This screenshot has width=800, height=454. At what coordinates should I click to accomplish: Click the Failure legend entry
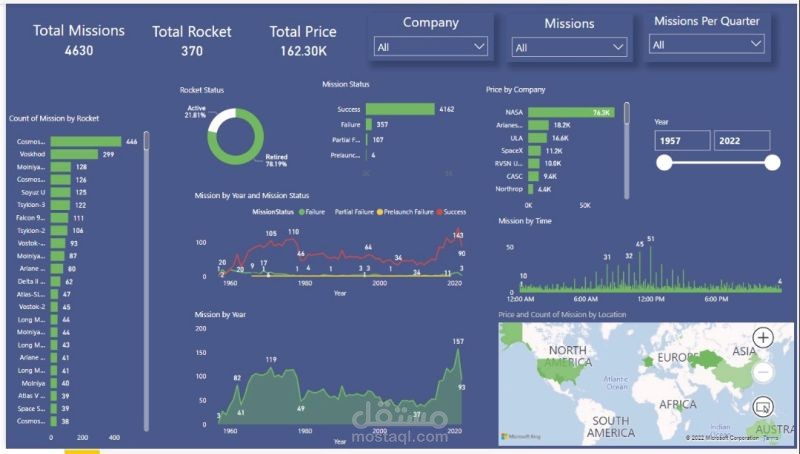tap(312, 212)
